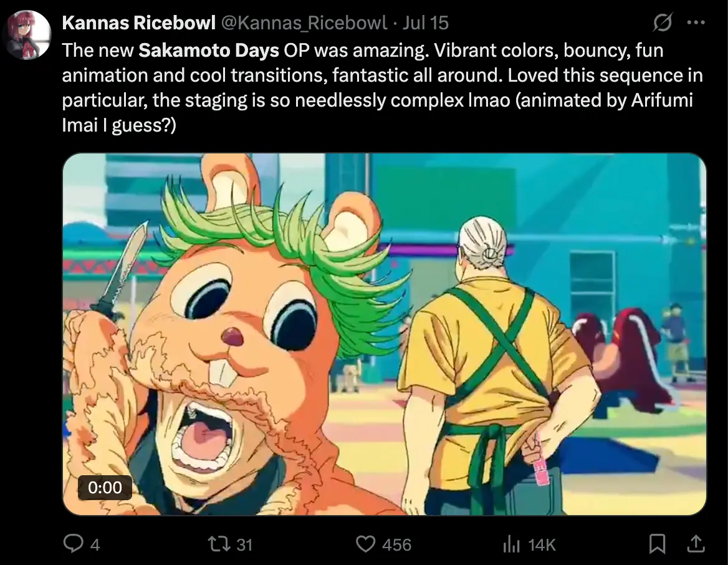Screen dimensions: 728x565
Task: Open the @Kannas_Ricebowl handle link
Action: click(305, 24)
